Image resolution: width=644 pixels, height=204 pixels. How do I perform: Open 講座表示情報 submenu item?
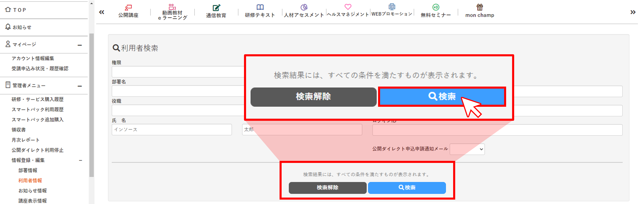pyautogui.click(x=32, y=201)
